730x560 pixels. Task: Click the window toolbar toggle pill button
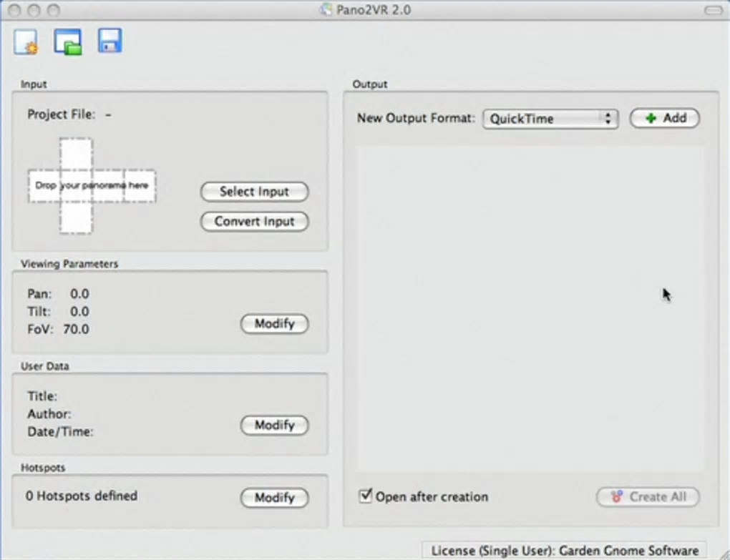(x=713, y=10)
